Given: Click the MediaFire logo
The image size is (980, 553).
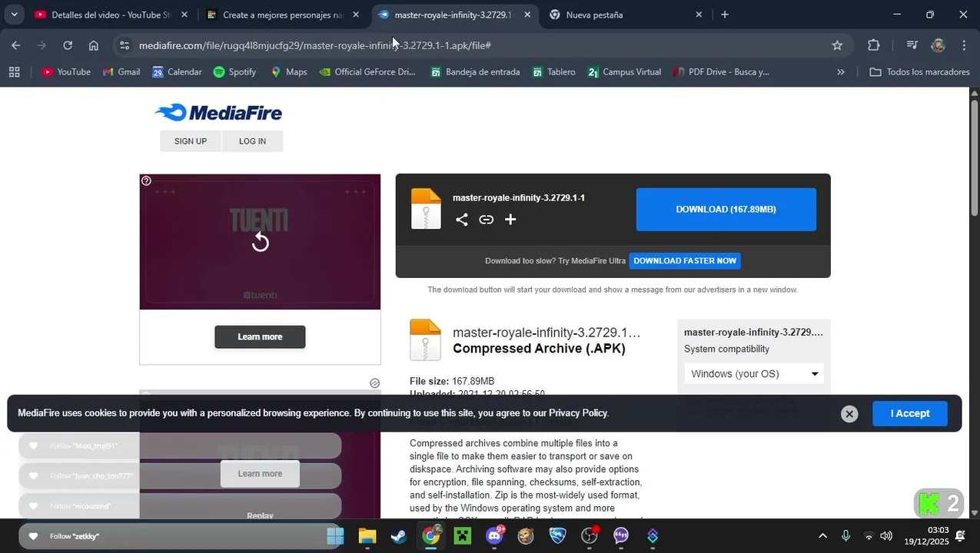Looking at the screenshot, I should [x=218, y=113].
